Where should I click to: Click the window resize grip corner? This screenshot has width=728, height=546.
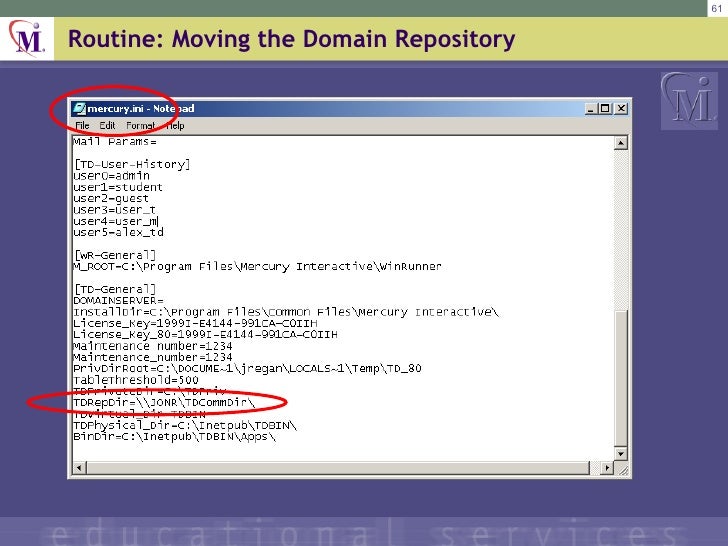tap(622, 469)
